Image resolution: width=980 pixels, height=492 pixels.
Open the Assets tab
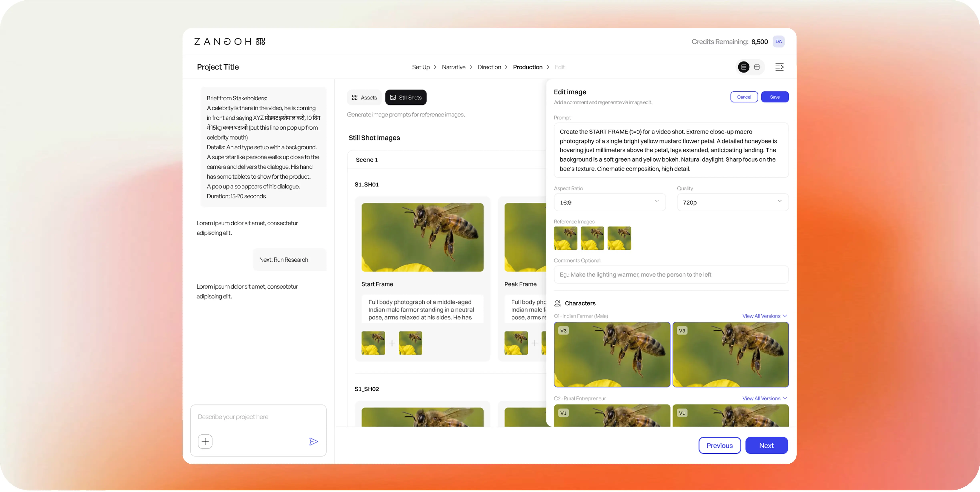364,98
